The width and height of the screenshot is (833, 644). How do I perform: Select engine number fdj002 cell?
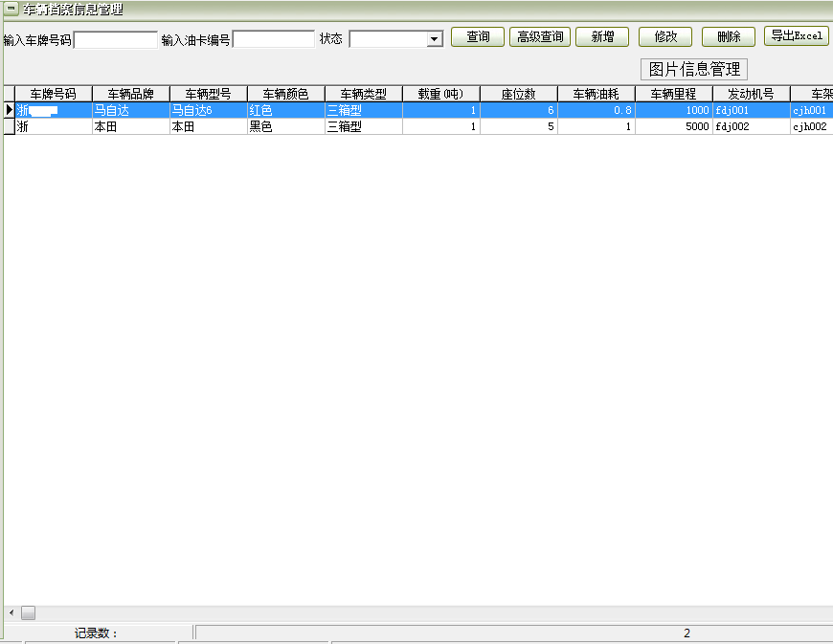752,126
